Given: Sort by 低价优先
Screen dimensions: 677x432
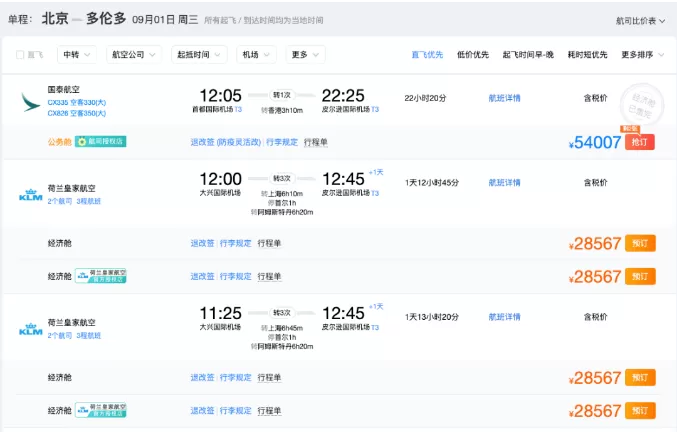Looking at the screenshot, I should 473,55.
